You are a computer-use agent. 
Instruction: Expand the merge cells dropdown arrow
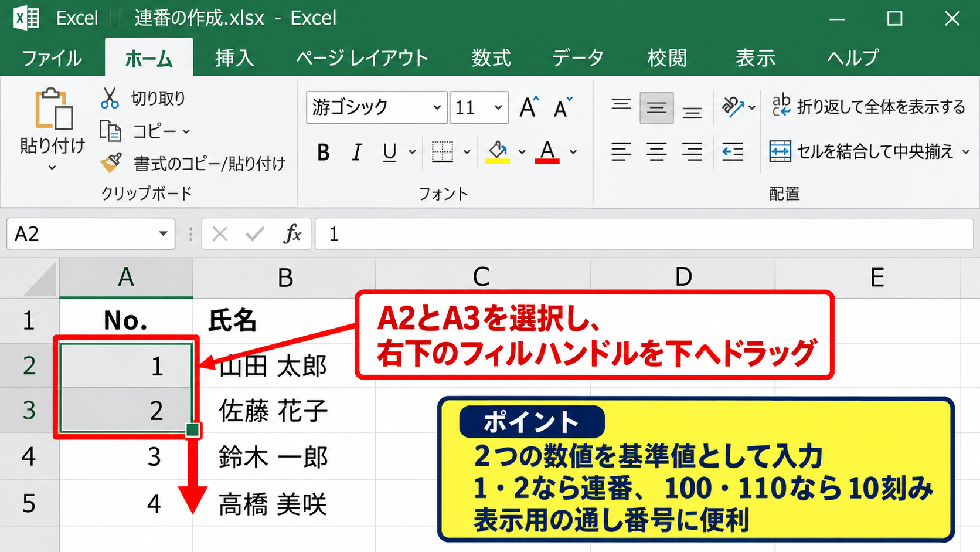click(x=965, y=152)
